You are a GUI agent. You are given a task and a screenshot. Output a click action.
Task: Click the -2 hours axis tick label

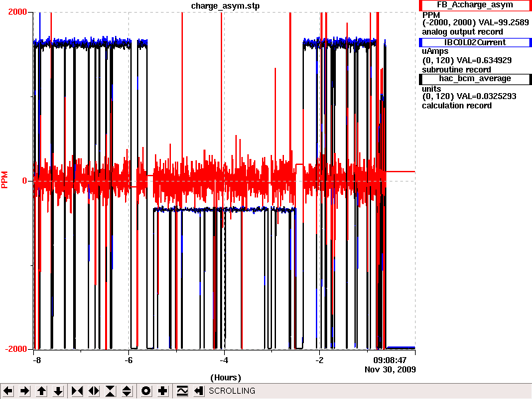319,360
